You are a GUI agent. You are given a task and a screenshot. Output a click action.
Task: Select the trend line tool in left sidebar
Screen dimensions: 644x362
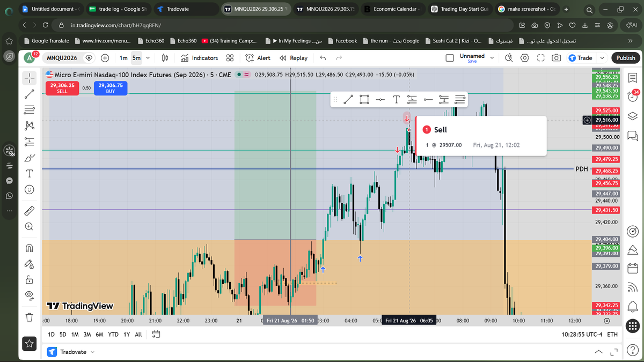[30, 94]
